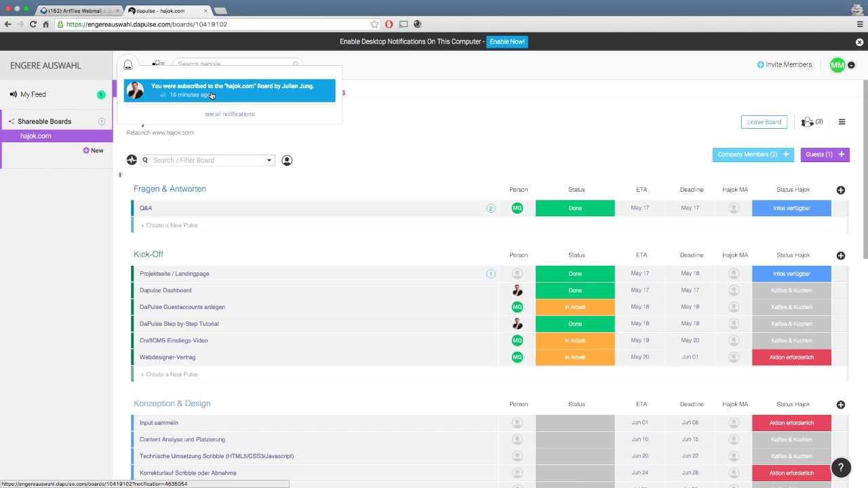Image resolution: width=868 pixels, height=488 pixels.
Task: Click the Leave Board button
Action: coord(764,122)
